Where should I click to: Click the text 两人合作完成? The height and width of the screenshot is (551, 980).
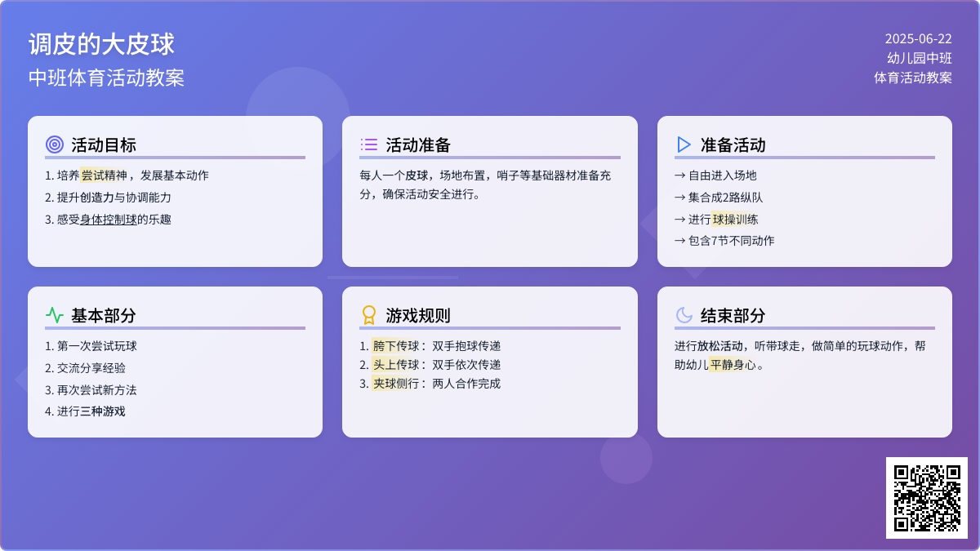coord(466,383)
